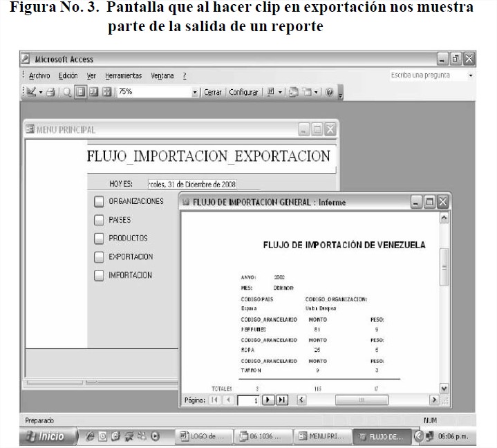Screen dimensions: 497x448
Task: Toggle the PRODUCTOS option button
Action: 99,239
